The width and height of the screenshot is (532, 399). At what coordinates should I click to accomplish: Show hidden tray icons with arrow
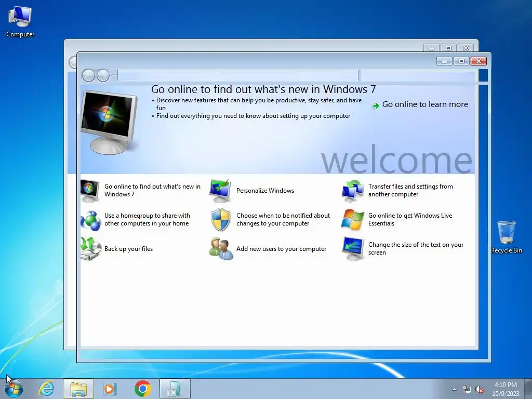point(454,389)
